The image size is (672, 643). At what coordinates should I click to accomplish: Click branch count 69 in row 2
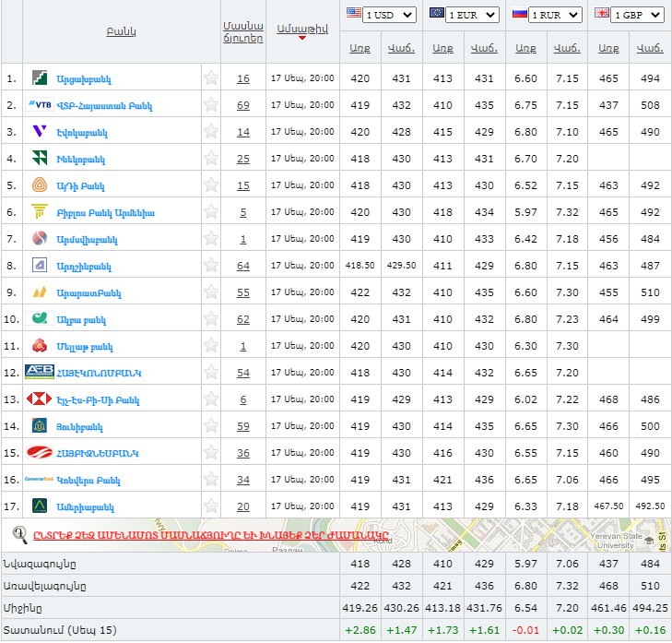pos(243,105)
